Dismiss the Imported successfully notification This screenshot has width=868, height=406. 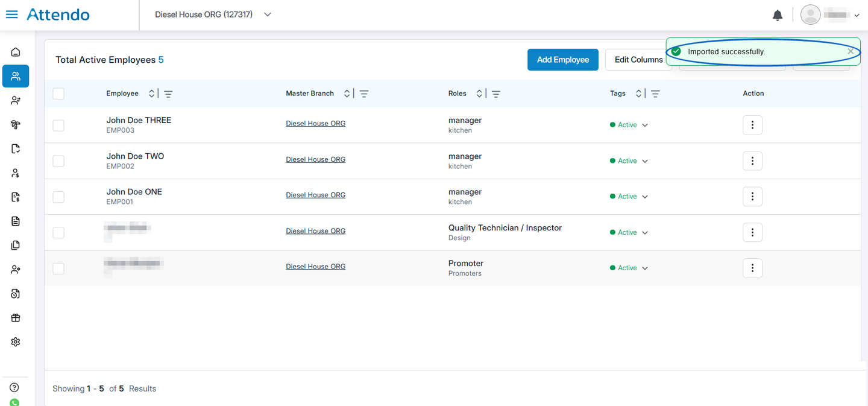coord(851,51)
